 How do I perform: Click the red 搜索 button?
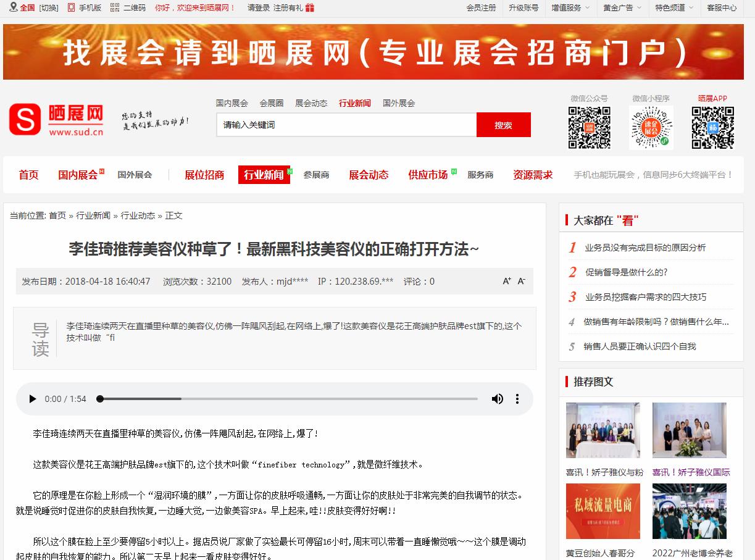click(x=504, y=125)
